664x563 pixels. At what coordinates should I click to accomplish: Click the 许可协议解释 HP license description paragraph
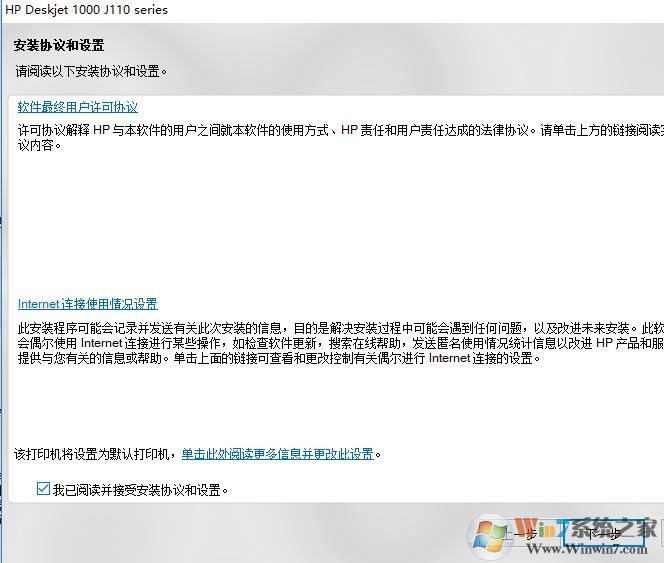coord(340,137)
